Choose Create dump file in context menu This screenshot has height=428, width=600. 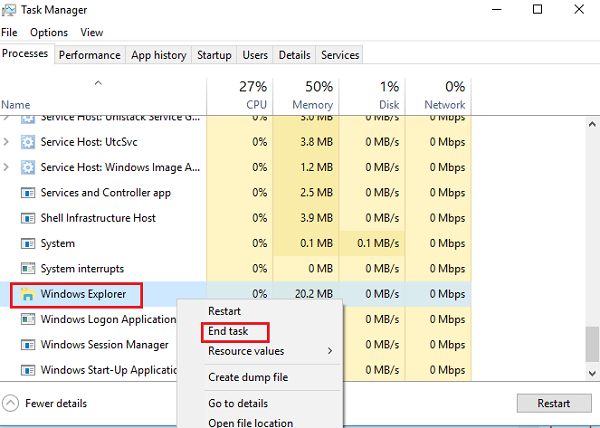248,377
